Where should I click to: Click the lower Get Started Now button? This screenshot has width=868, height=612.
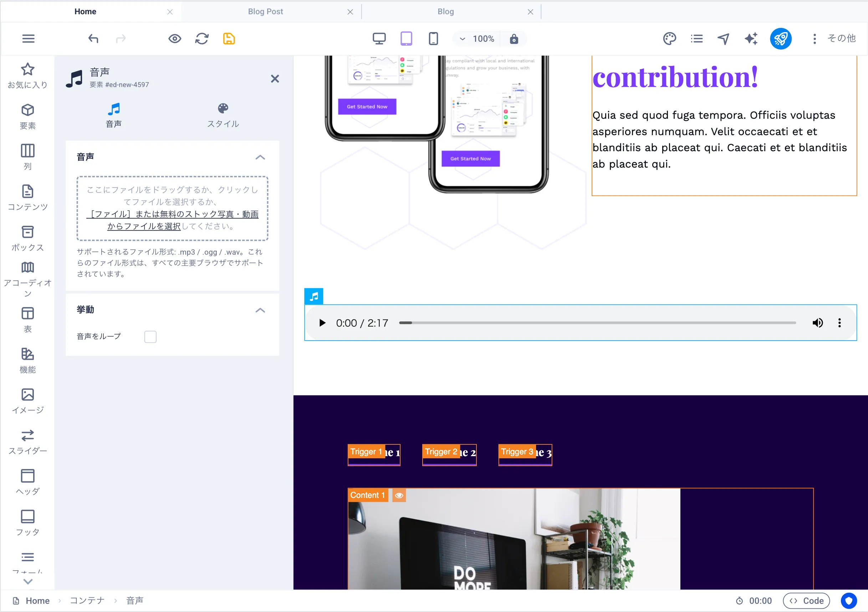pyautogui.click(x=471, y=159)
